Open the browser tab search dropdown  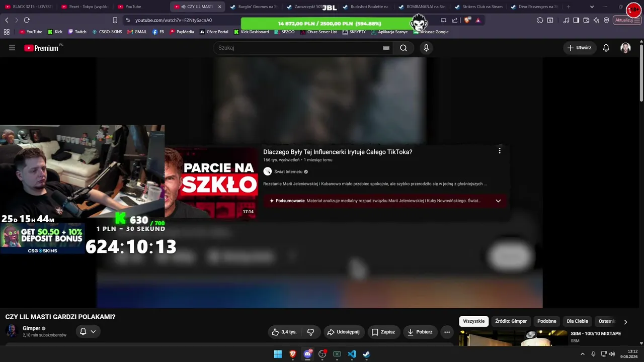(x=592, y=7)
